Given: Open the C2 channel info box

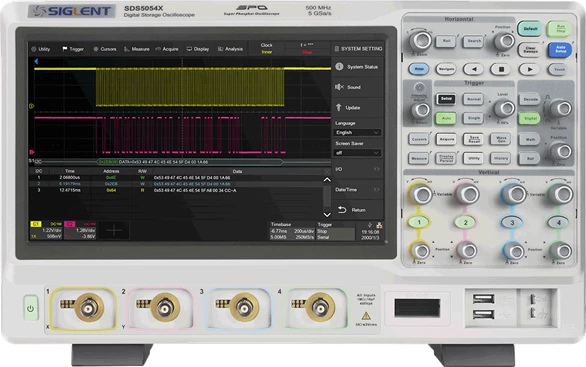Looking at the screenshot, I should coord(80,230).
